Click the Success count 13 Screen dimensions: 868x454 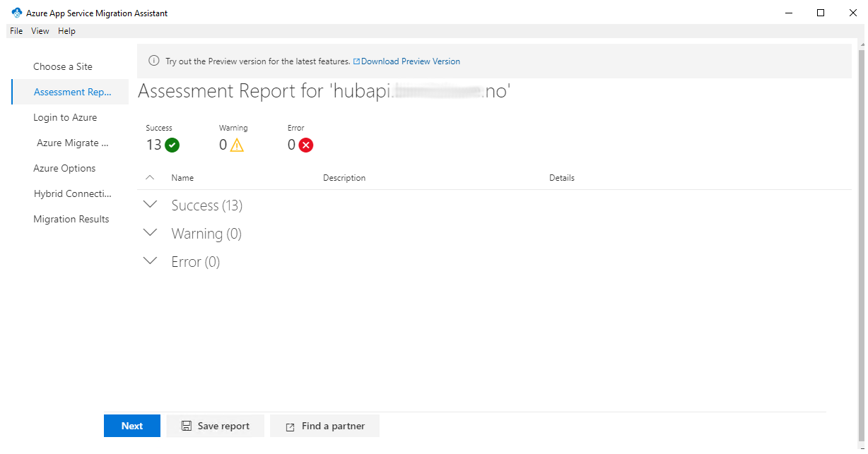pos(154,145)
